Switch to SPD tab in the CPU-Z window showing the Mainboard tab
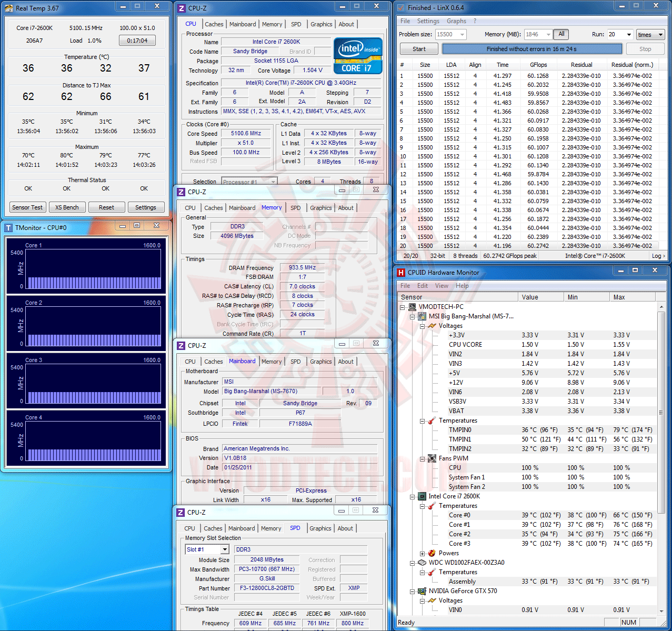The width and height of the screenshot is (672, 631). (x=296, y=362)
